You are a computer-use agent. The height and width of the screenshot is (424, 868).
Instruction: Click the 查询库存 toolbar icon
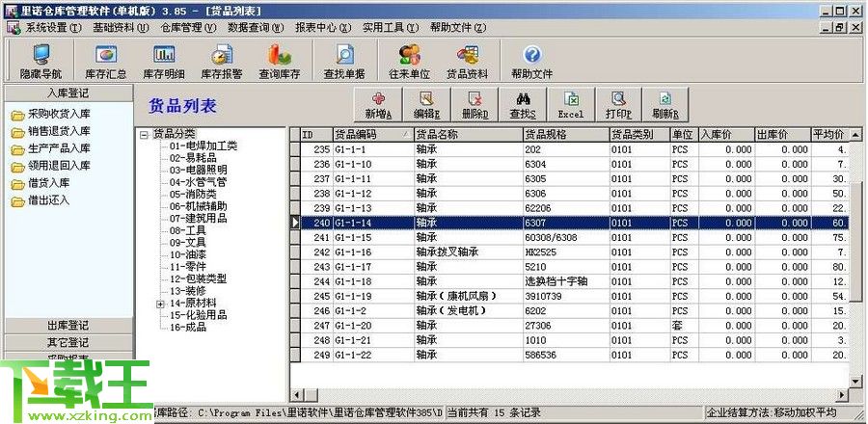280,62
